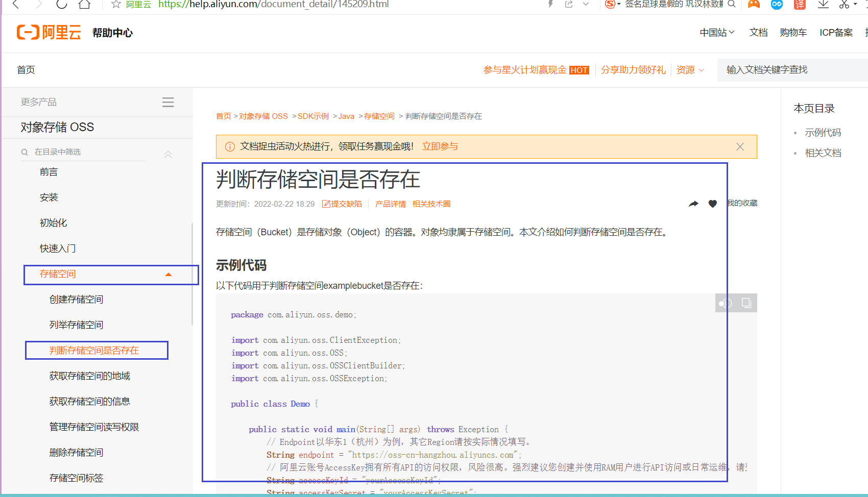Jump to 相关文档 in page contents
Screen dimensions: 868x497
click(x=823, y=153)
